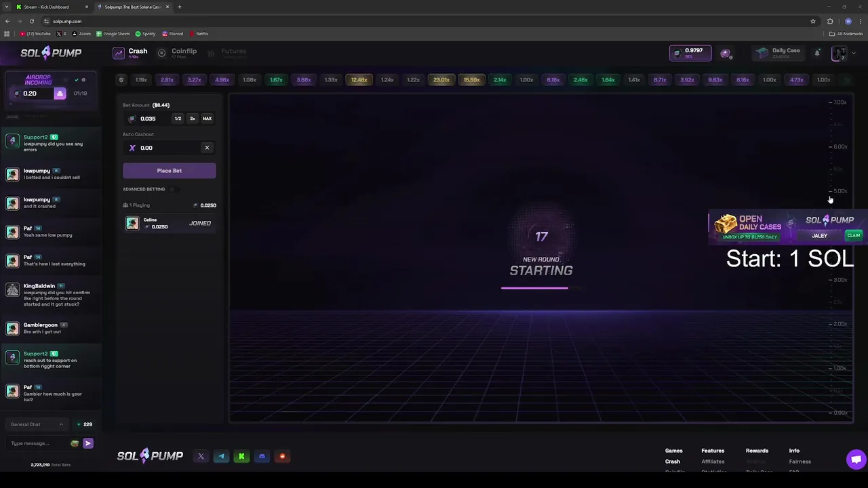This screenshot has width=868, height=488.
Task: Reload the page
Action: click(31, 21)
